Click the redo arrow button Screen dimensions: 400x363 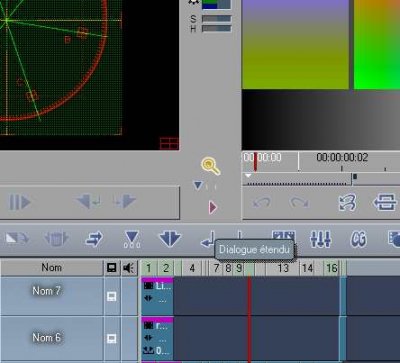click(299, 202)
